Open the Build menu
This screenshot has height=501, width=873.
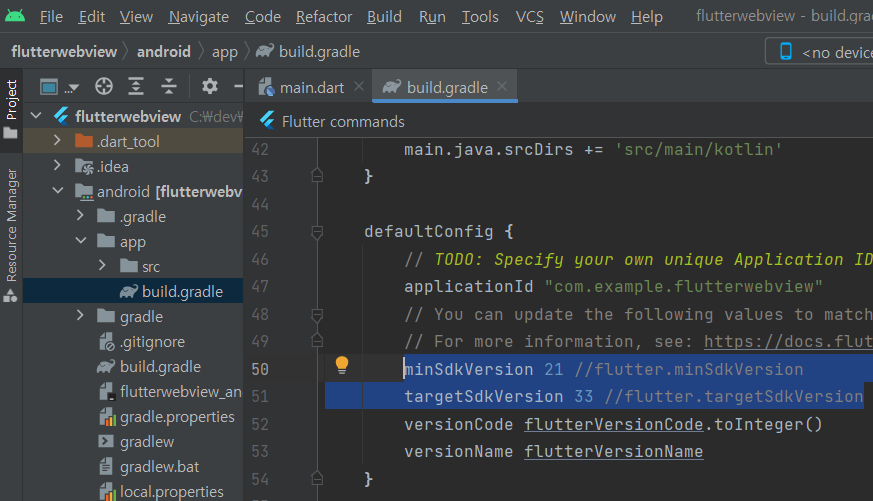(x=384, y=17)
